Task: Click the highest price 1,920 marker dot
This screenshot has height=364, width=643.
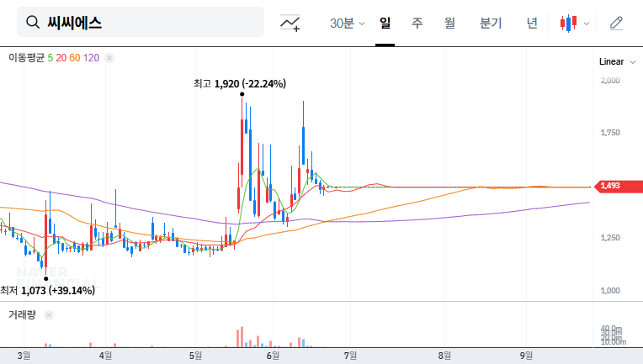Action: (x=242, y=94)
